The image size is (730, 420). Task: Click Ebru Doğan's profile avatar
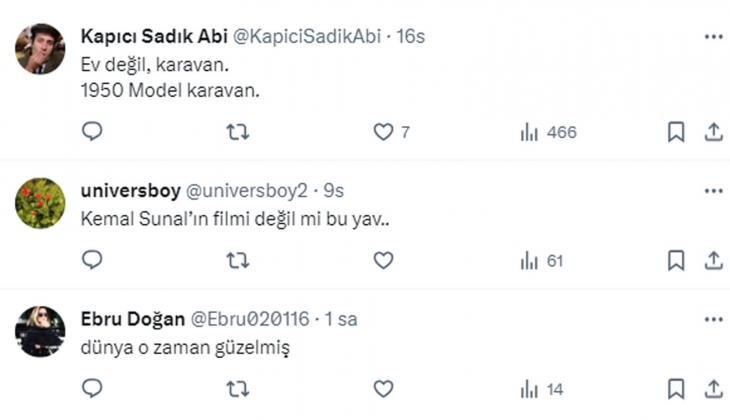click(40, 332)
